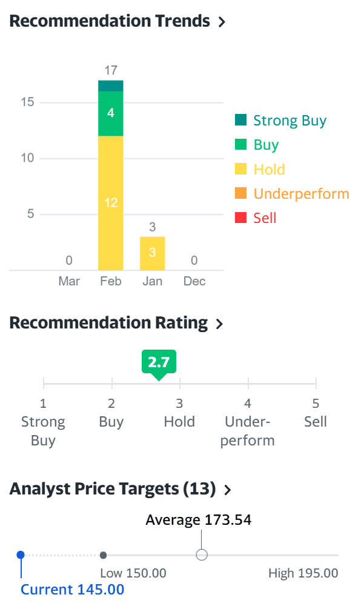Expand the Recommendation Rating chevron

click(219, 324)
